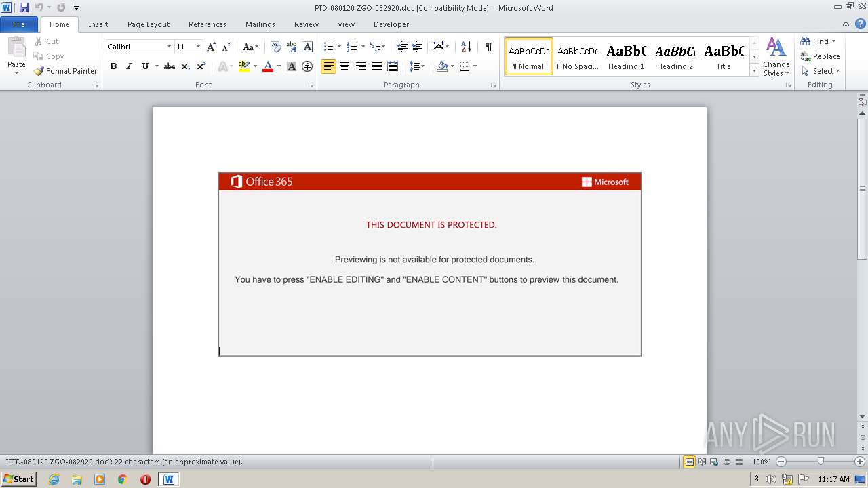Click the Shrink Font icon
This screenshot has height=488, width=868.
click(226, 47)
